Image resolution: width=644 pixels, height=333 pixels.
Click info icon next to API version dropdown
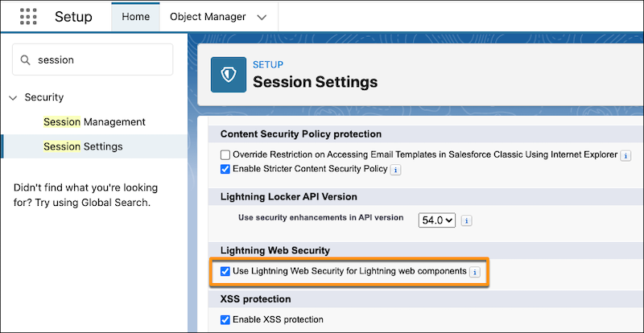tap(466, 220)
